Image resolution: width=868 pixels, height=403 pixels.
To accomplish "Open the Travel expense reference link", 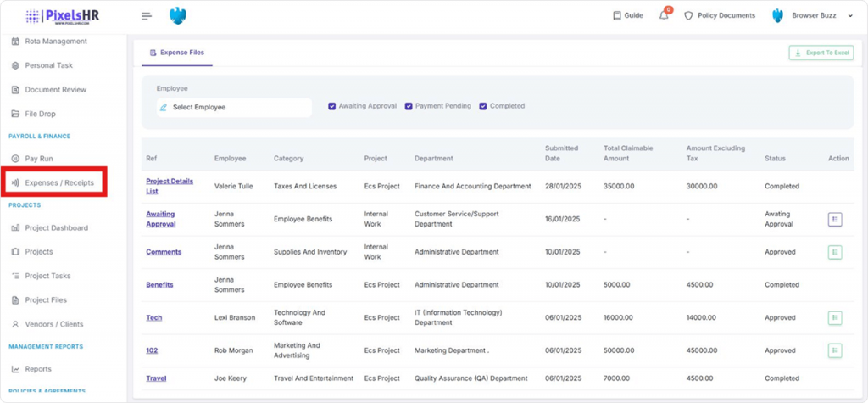I will [156, 378].
